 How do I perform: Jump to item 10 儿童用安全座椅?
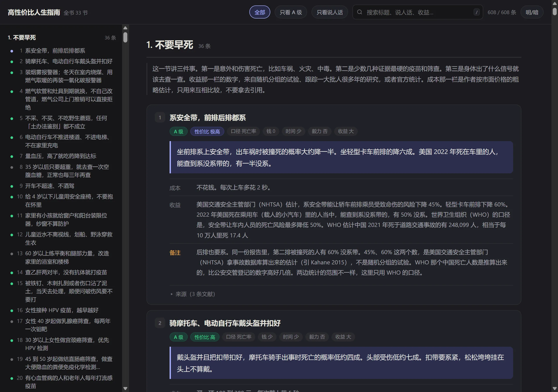62,201
